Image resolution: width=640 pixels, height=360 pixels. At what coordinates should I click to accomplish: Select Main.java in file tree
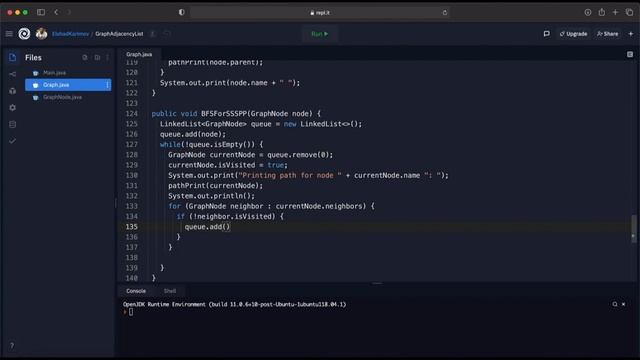click(54, 73)
